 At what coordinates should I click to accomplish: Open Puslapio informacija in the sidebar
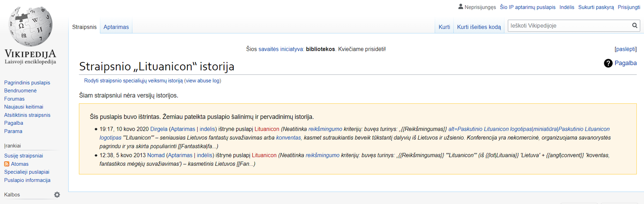[x=27, y=180]
